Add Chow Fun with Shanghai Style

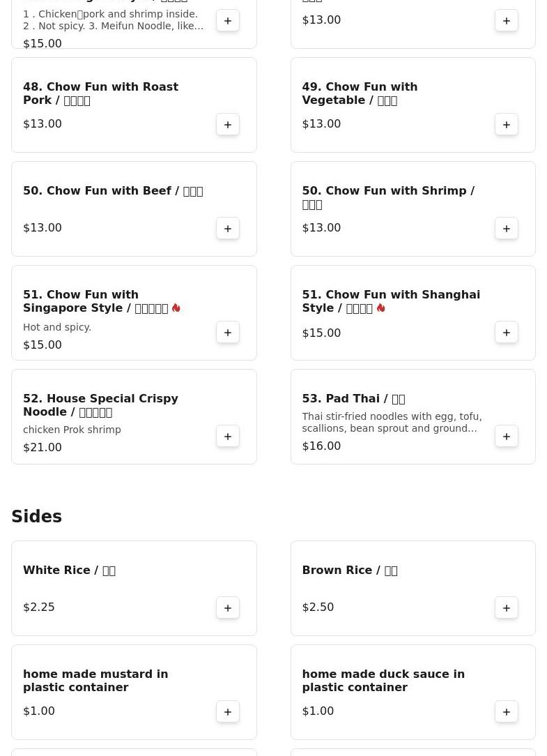[x=507, y=332]
